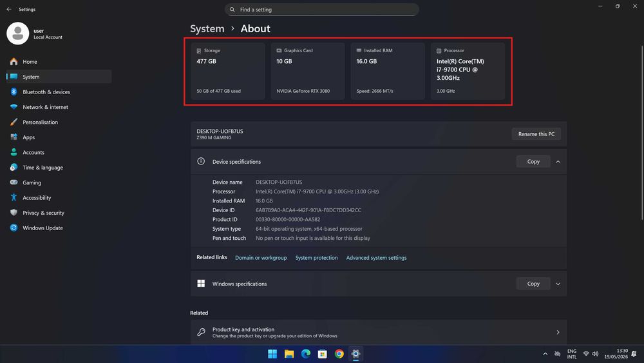Image resolution: width=644 pixels, height=363 pixels.
Task: Open the user profile avatar
Action: [17, 34]
